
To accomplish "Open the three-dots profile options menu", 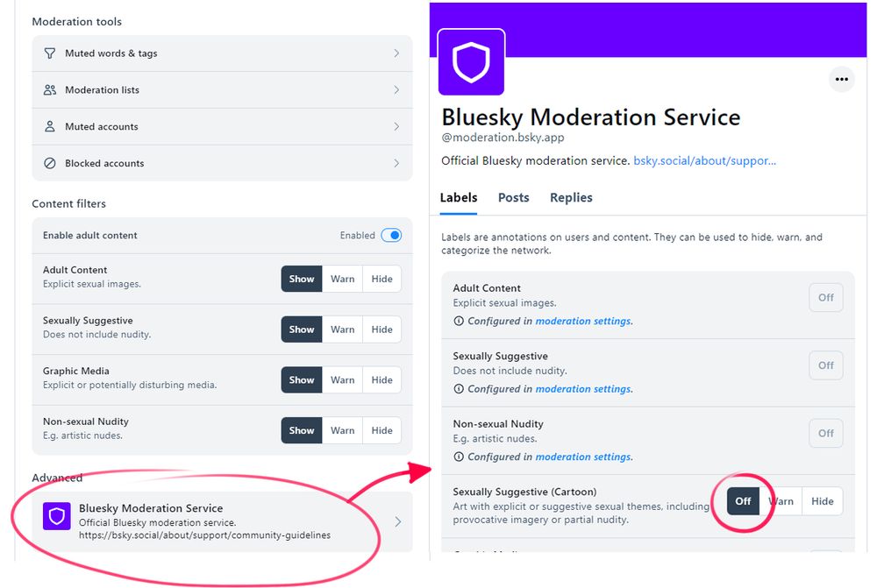I will (x=841, y=80).
